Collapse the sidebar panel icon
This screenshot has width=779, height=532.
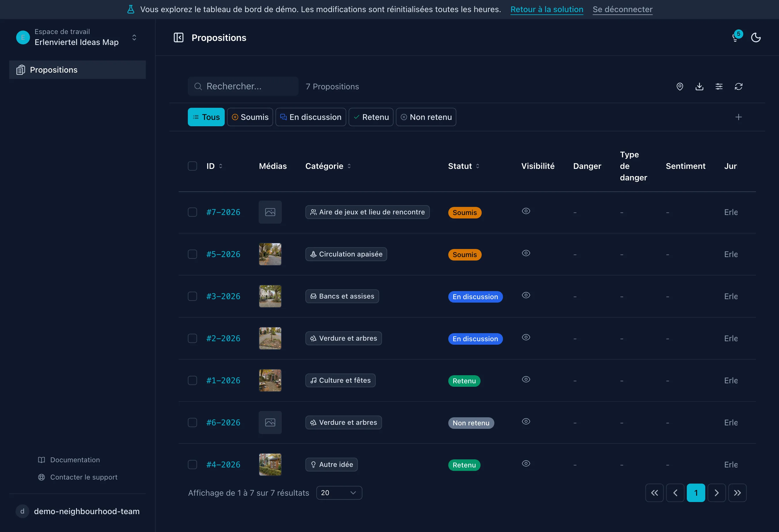click(x=178, y=37)
